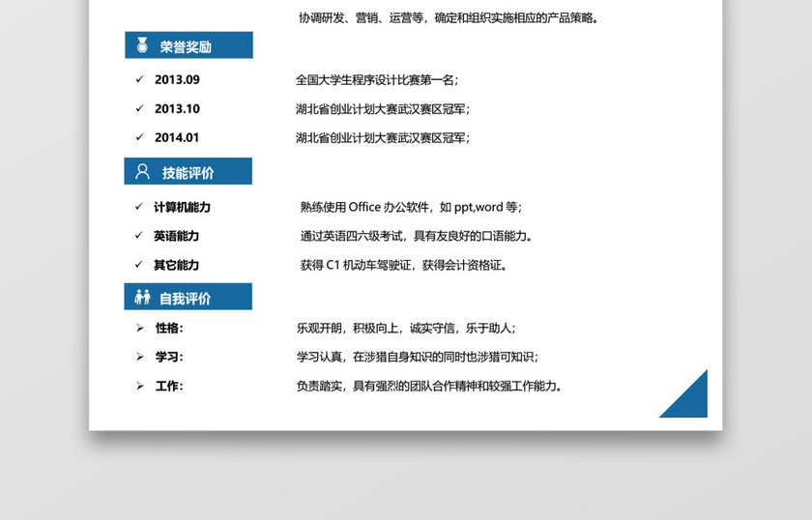Screen dimensions: 812x520
Task: Click the date 2013.09
Action: 177,80
